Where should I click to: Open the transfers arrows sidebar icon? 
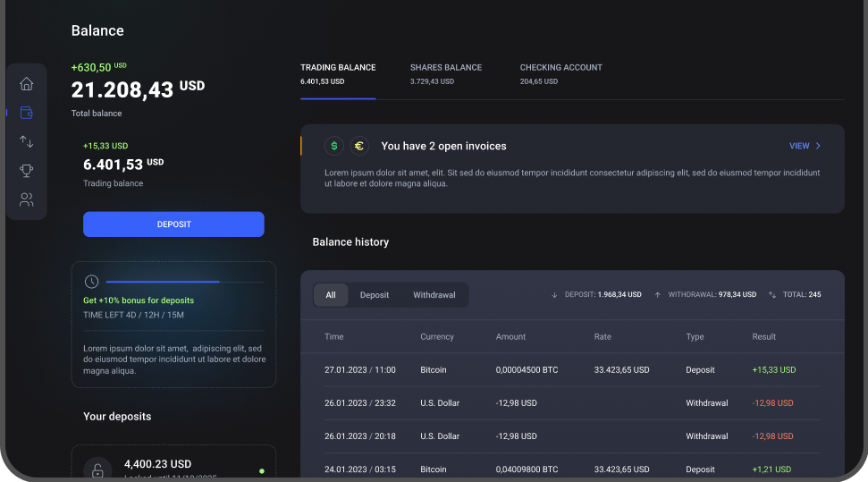(27, 141)
